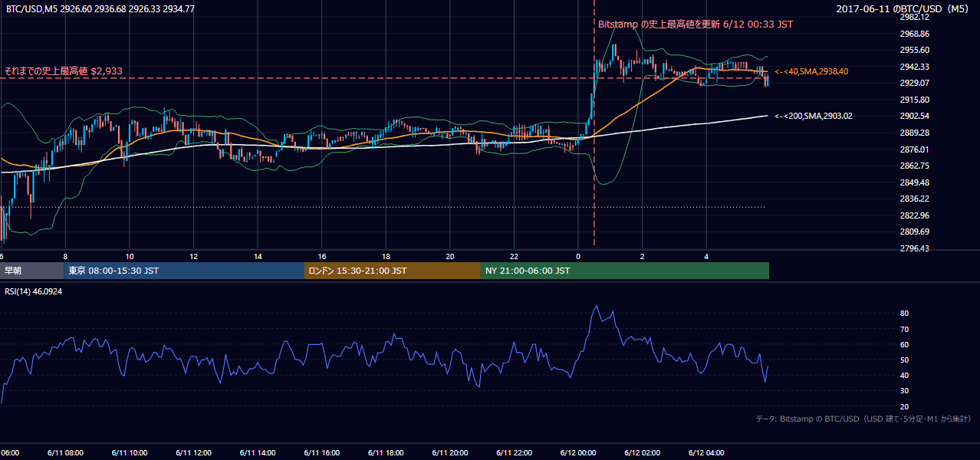Image resolution: width=980 pixels, height=460 pixels.
Task: Click RSI axis value 80
Action: tap(904, 314)
